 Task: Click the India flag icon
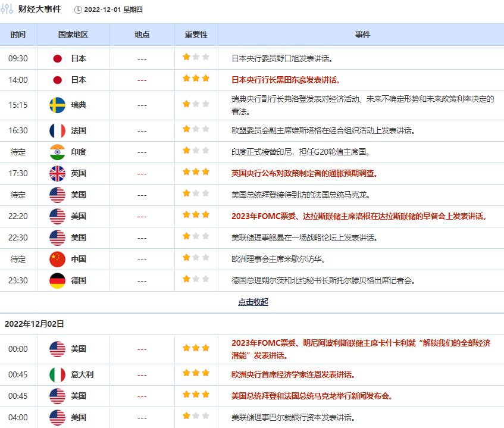(57, 152)
